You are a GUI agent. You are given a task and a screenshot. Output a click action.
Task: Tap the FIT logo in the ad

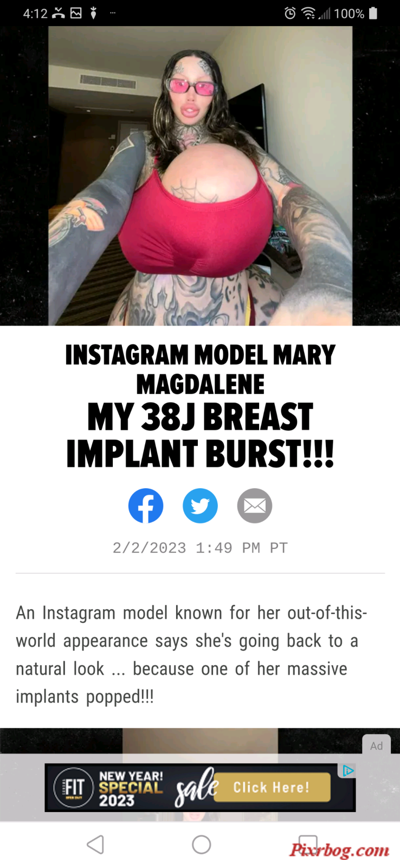[x=74, y=788]
